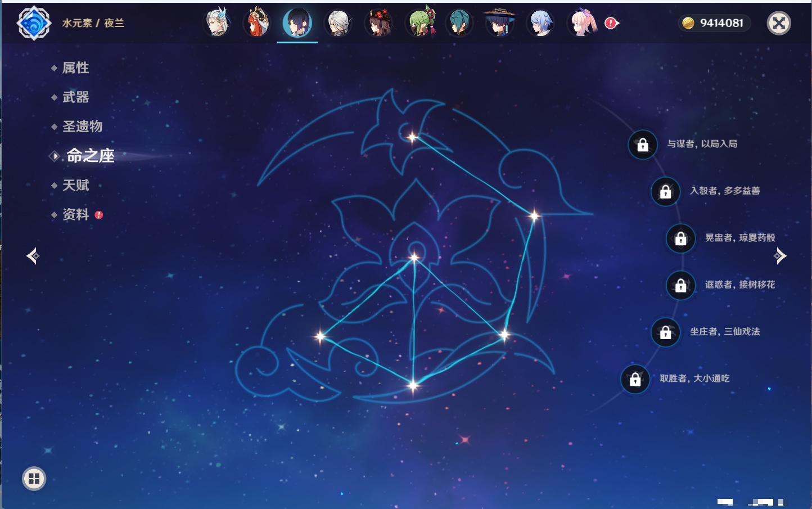Click the red notification dot beside 资料
The image size is (812, 509).
pyautogui.click(x=99, y=215)
